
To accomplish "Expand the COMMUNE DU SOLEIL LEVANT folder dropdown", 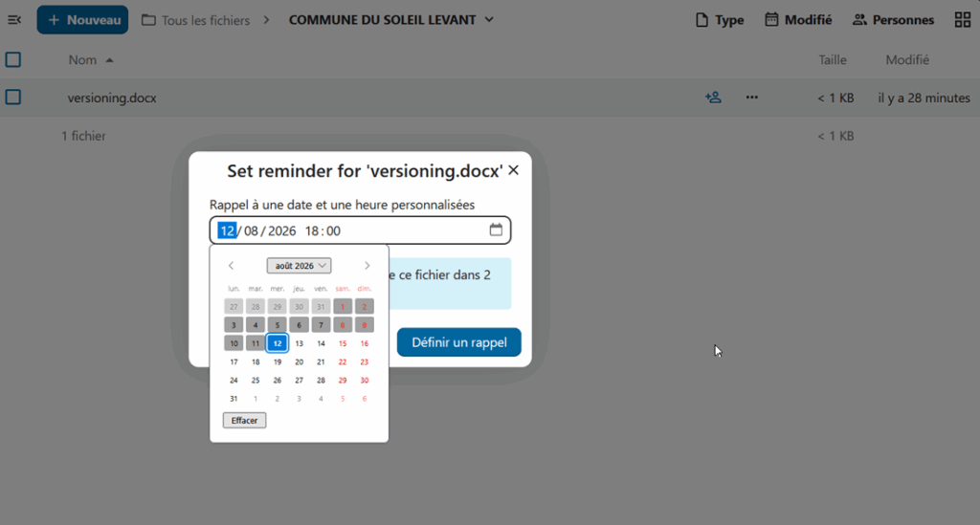I will click(489, 20).
